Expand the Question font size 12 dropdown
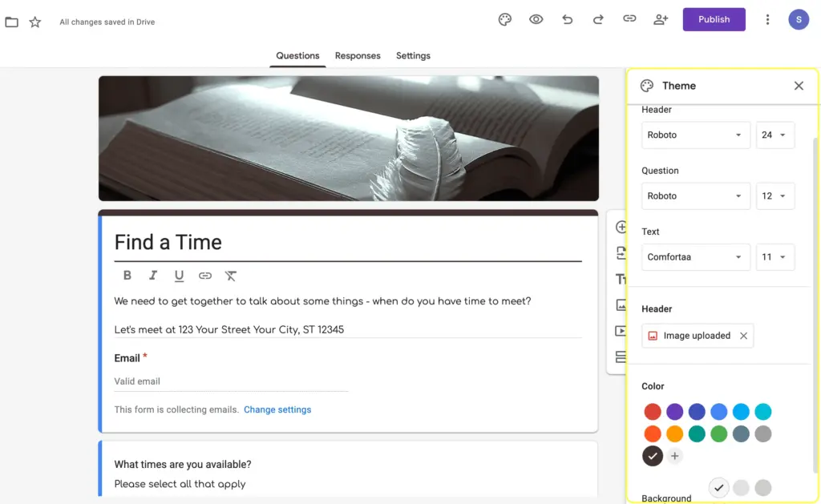 774,196
